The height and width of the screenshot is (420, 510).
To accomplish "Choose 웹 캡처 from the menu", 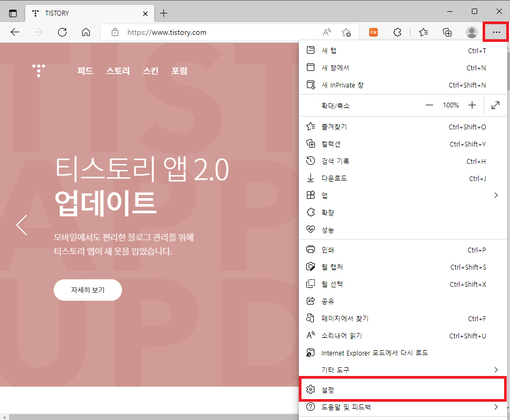I will 403,267.
